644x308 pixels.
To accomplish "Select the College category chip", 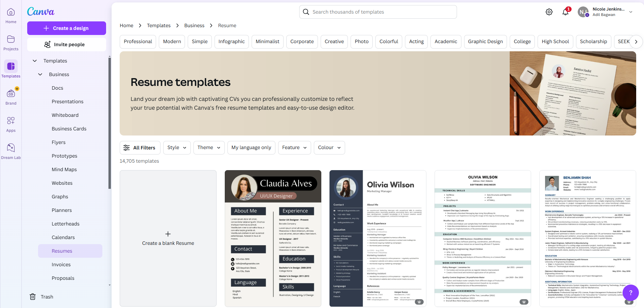I will click(522, 42).
